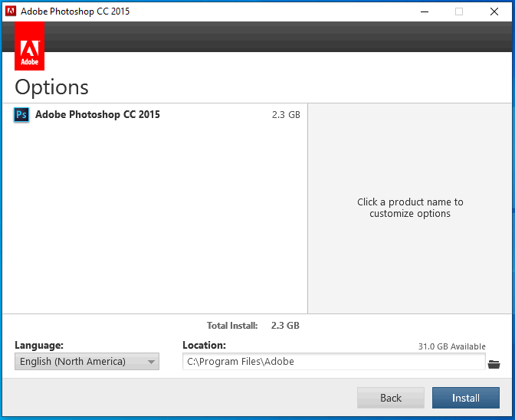Viewport: 515px width, 420px height.
Task: Click the installer window title bar text
Action: click(75, 11)
